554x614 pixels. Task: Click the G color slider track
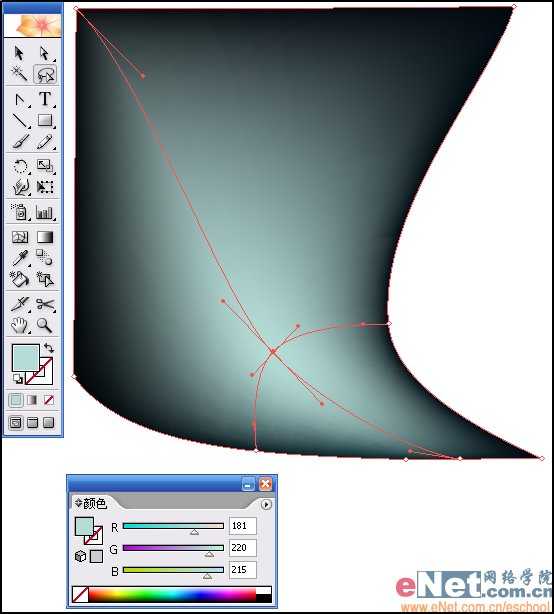click(x=173, y=548)
